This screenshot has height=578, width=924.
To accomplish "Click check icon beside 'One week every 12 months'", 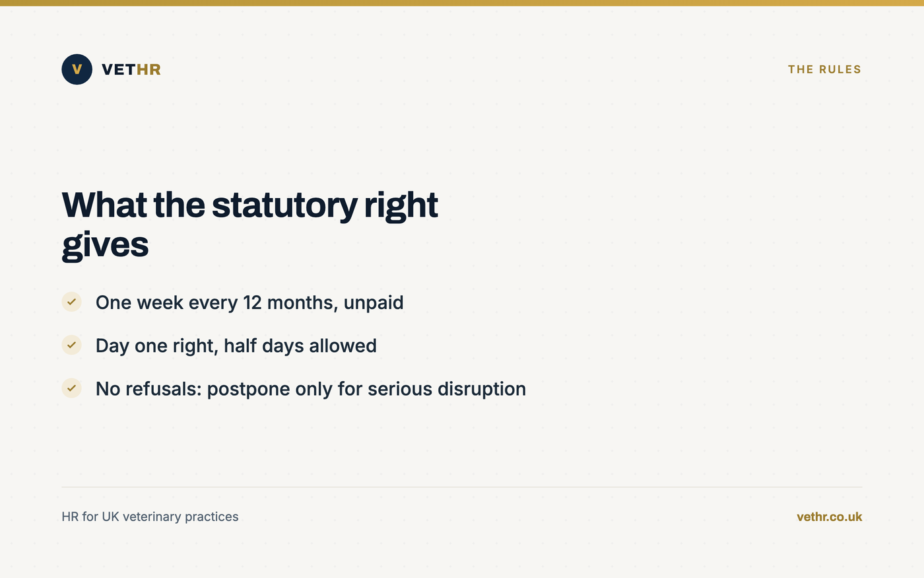I will (x=71, y=302).
